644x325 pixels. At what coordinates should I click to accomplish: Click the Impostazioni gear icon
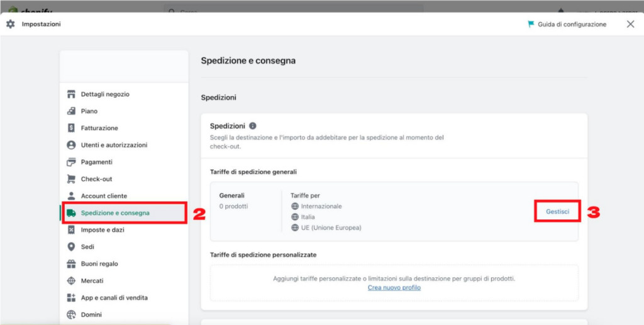[x=11, y=25]
